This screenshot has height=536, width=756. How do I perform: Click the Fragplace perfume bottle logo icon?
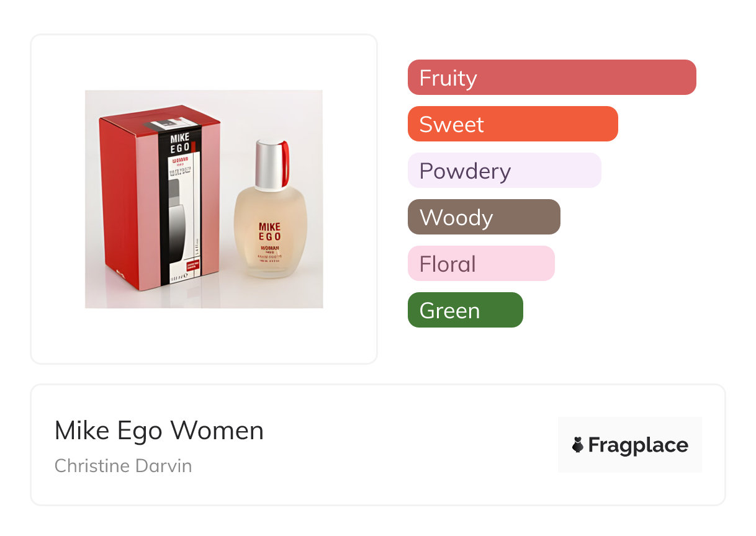(x=578, y=445)
